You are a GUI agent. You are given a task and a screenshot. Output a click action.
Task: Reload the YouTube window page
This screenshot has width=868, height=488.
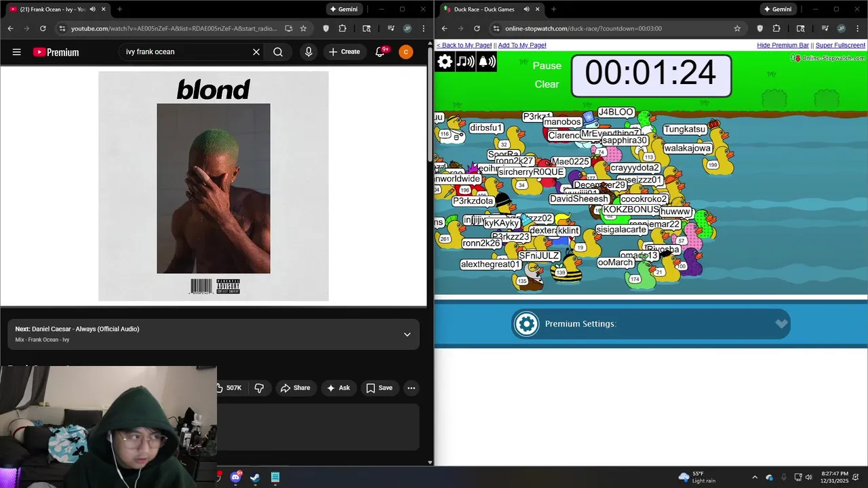(43, 28)
